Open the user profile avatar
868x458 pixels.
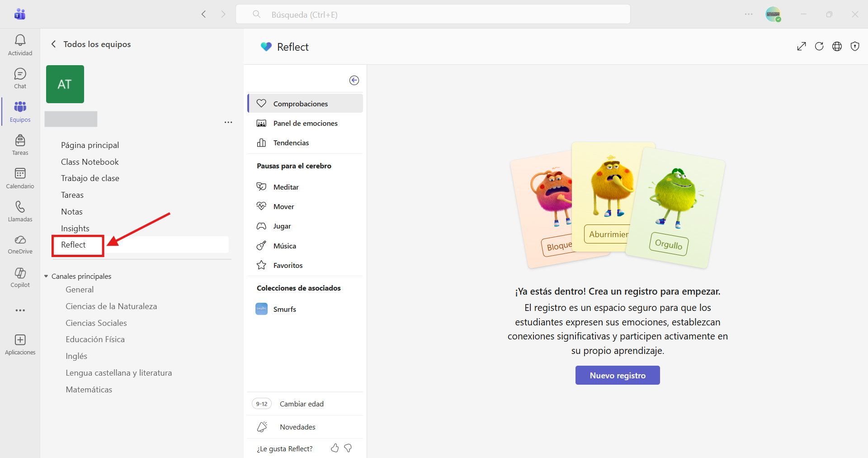coord(773,14)
